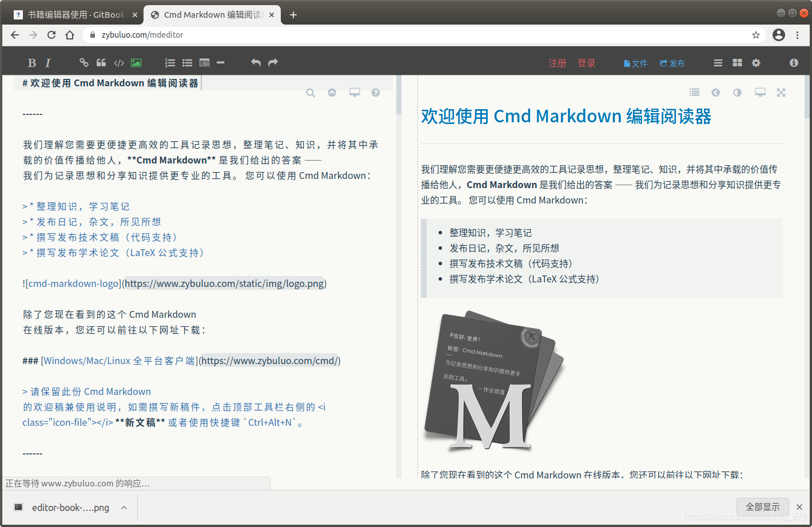Open the grid layout view icon
This screenshot has width=812, height=527.
point(737,63)
